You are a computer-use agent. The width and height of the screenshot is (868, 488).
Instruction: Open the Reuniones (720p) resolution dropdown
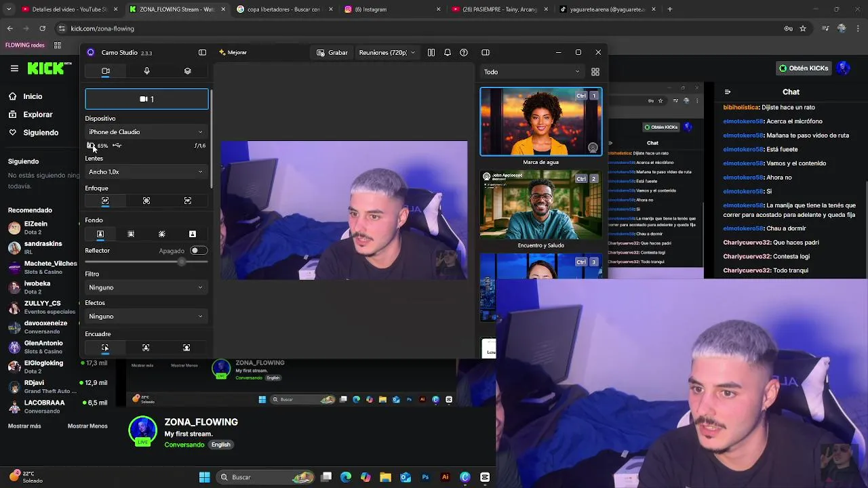(x=387, y=52)
